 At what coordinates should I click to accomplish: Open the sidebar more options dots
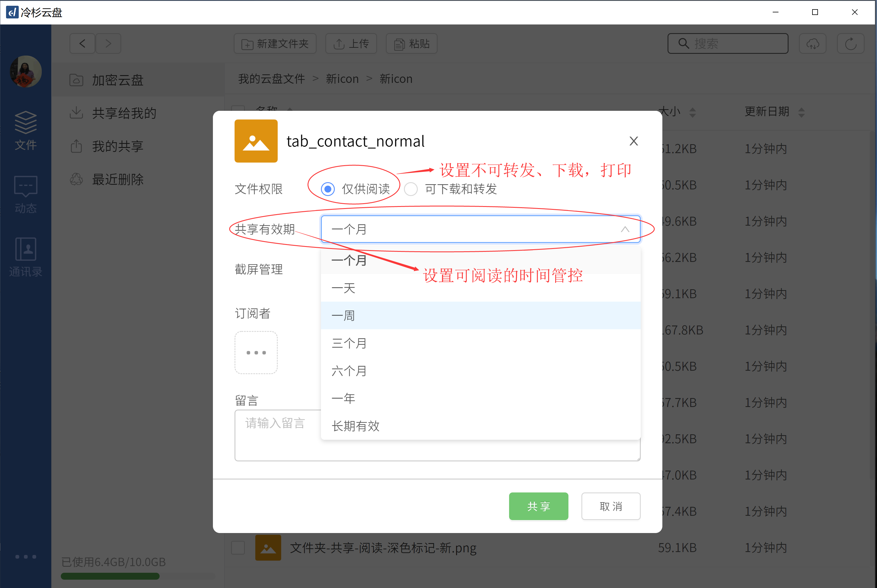point(26,557)
